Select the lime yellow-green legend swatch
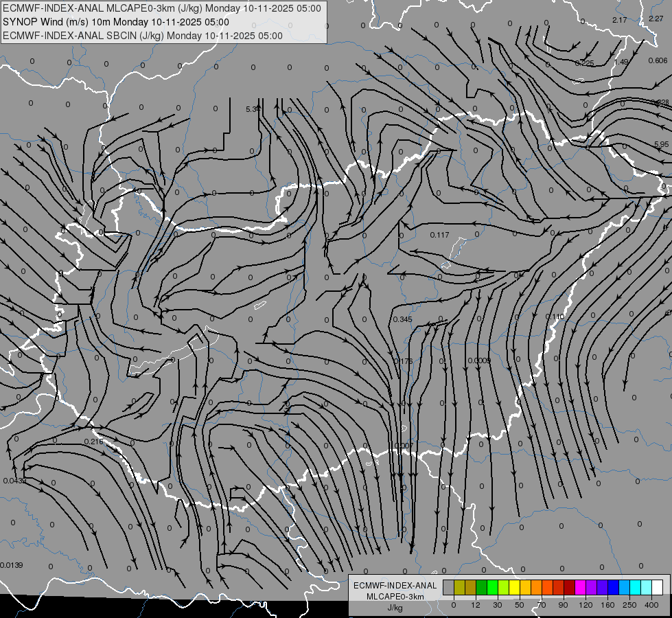The width and height of the screenshot is (672, 618). pyautogui.click(x=504, y=588)
